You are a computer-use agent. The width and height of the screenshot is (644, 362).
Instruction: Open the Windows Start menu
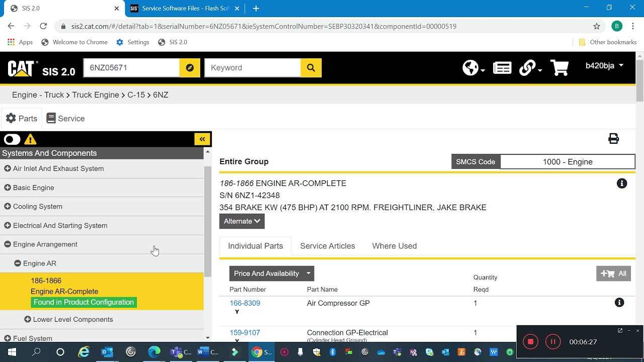[x=12, y=352]
